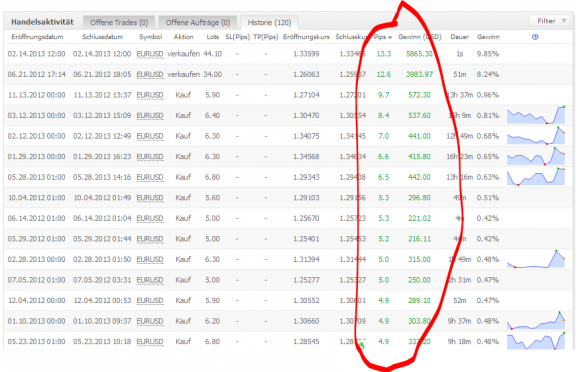The height and width of the screenshot is (372, 580).
Task: Click the lots value 34.00
Action: 212,74
